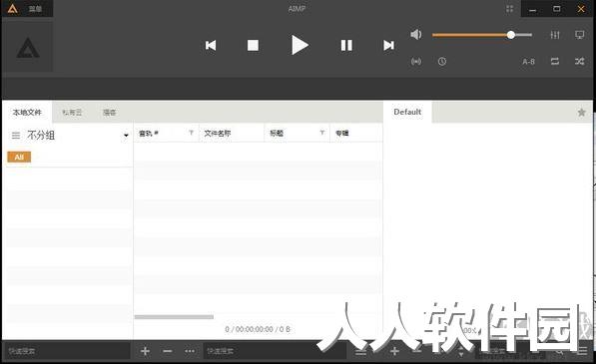The image size is (596, 364).
Task: Open the 不分组 grouping dropdown
Action: point(126,135)
